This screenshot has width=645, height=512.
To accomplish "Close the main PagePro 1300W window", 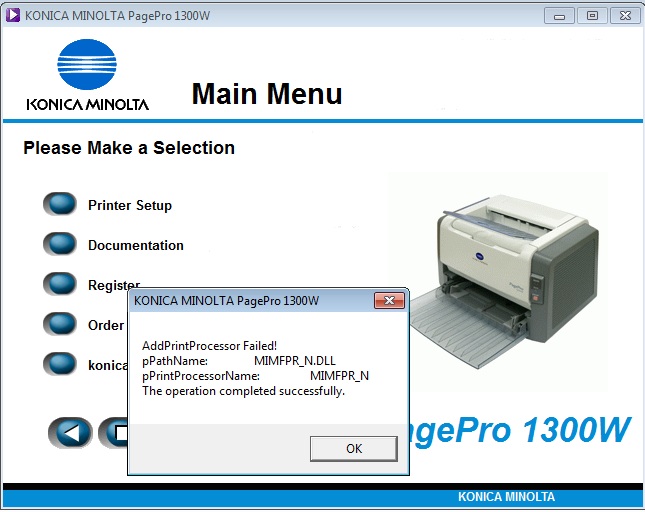I will click(625, 16).
